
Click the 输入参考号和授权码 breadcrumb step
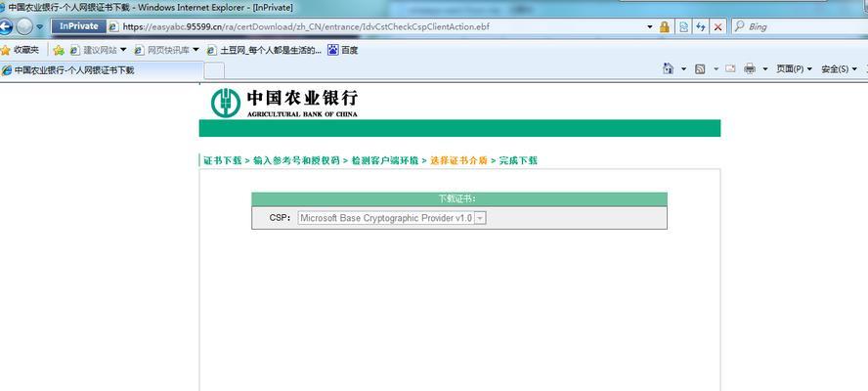click(x=296, y=160)
